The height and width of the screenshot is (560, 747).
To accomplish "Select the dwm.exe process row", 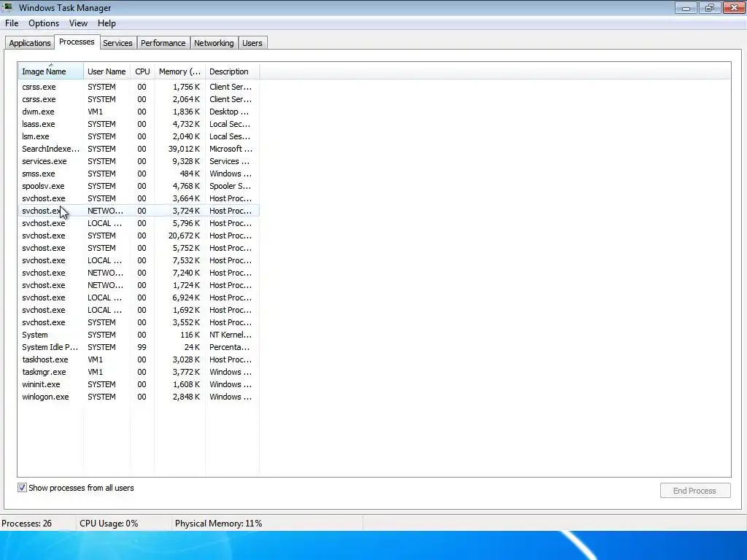I will click(x=139, y=112).
